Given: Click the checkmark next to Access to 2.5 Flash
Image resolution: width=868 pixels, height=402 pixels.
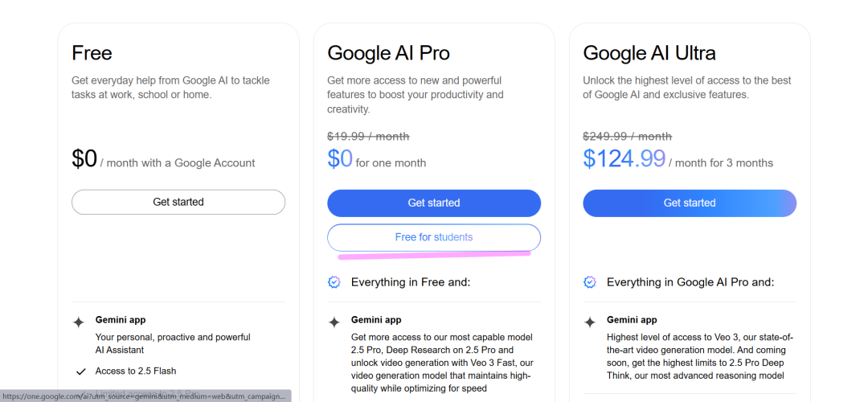Looking at the screenshot, I should click(x=80, y=371).
